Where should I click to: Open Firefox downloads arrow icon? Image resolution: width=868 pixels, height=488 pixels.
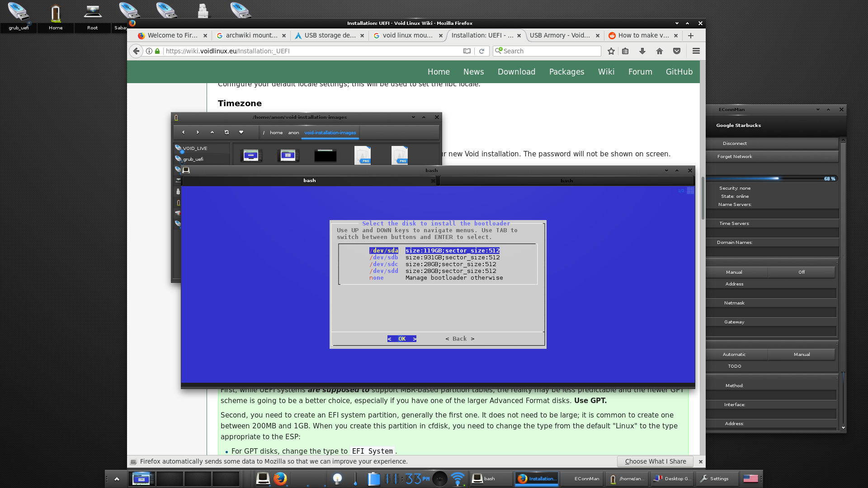[642, 51]
